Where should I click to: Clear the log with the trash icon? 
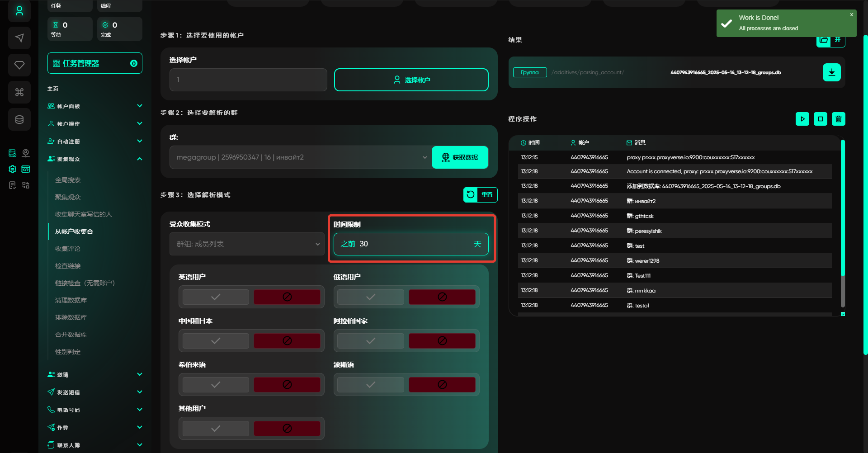[x=838, y=119]
